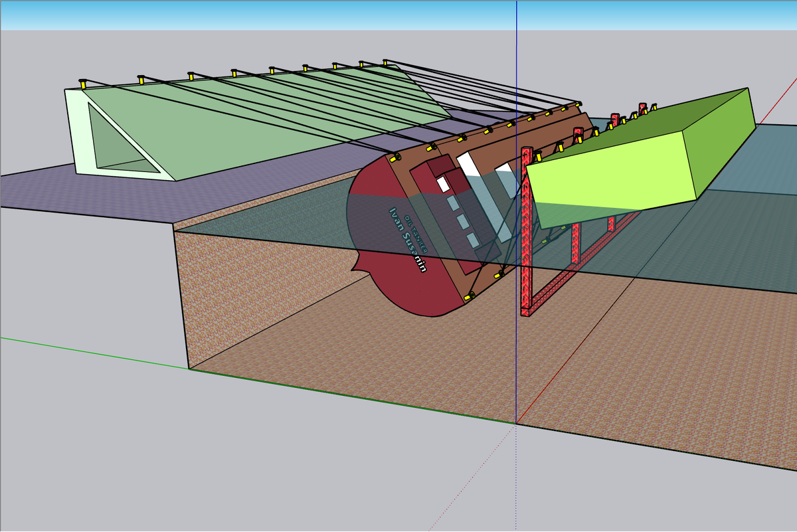Click the "OIL TANKER" label on the hull
This screenshot has height=532, width=797.
click(416, 235)
